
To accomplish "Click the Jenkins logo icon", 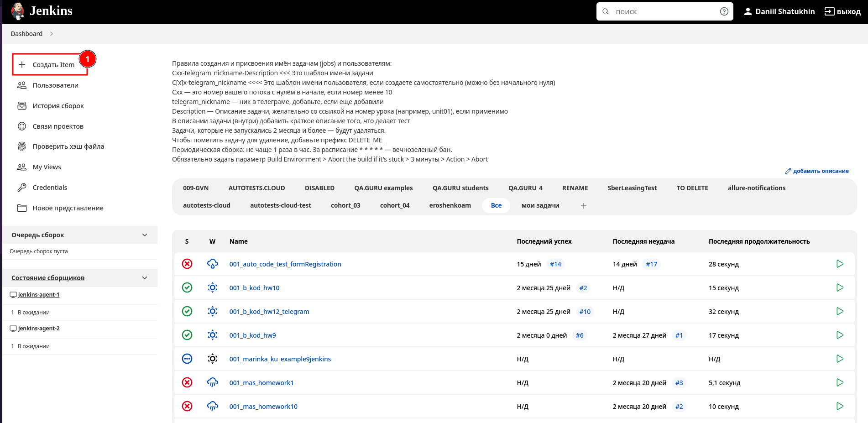I will (x=18, y=11).
